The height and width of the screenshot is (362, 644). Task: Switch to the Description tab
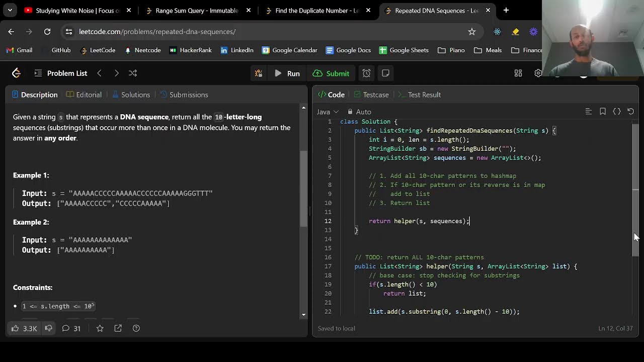35,95
